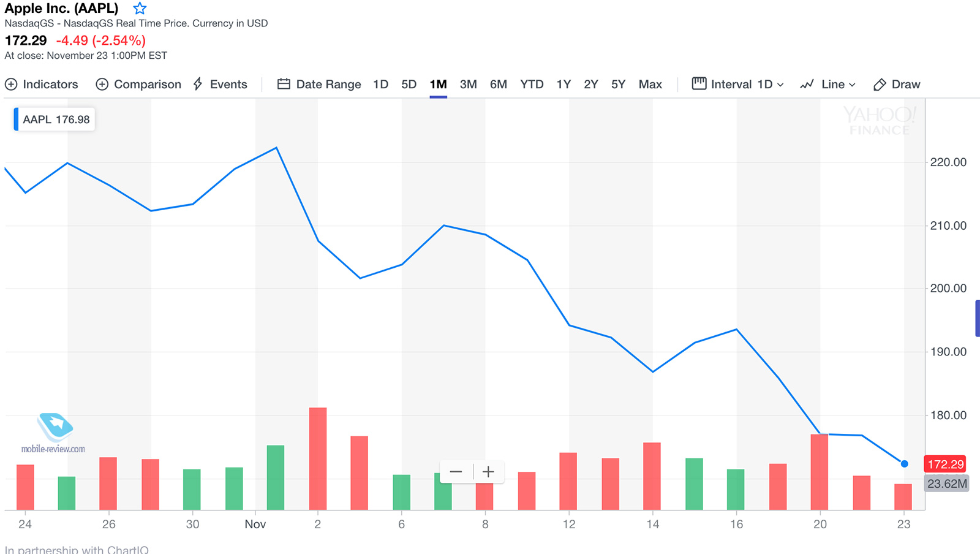Click 'In partnership with ChartIQ' text
Viewport: 980px width, 554px height.
77,550
